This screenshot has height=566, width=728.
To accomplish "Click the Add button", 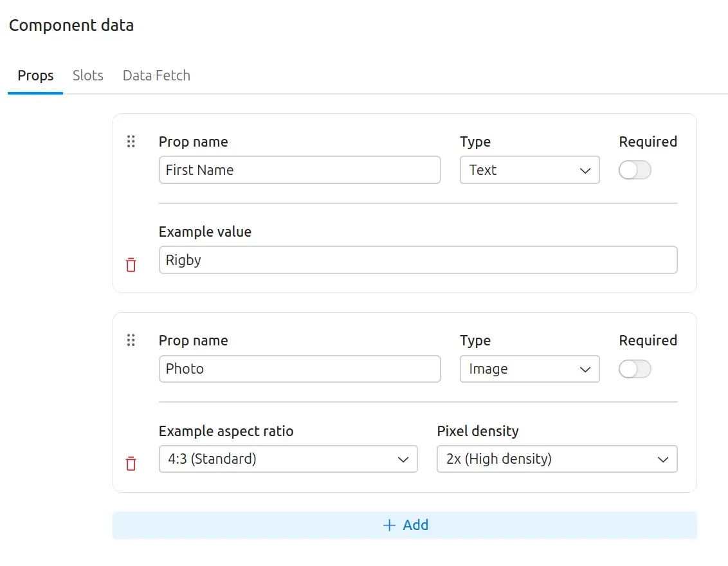I will point(405,525).
